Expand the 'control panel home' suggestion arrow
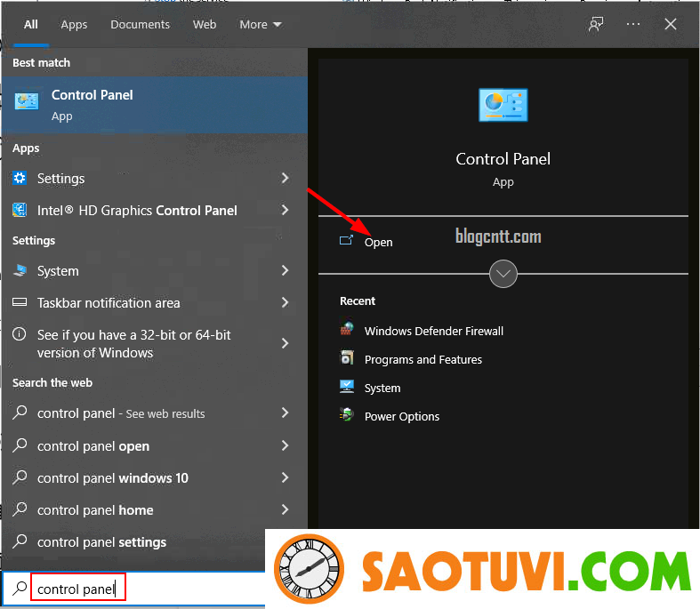This screenshot has width=700, height=609. click(285, 509)
